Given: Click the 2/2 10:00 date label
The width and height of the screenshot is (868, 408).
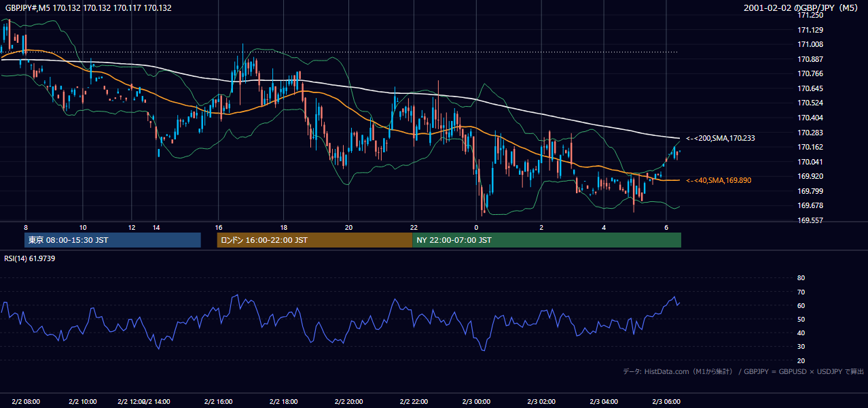Looking at the screenshot, I should [x=82, y=401].
